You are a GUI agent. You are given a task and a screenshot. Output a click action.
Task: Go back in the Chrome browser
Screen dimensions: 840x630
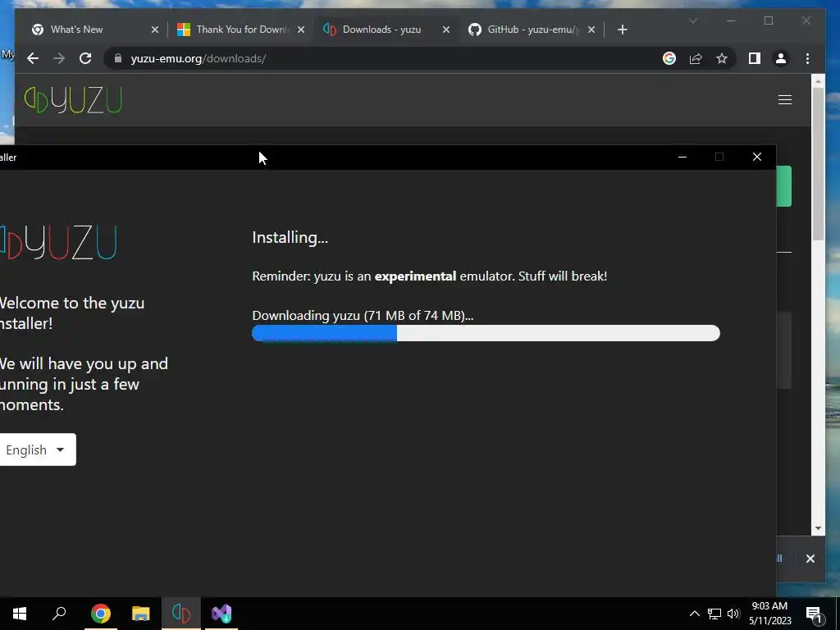pyautogui.click(x=33, y=58)
